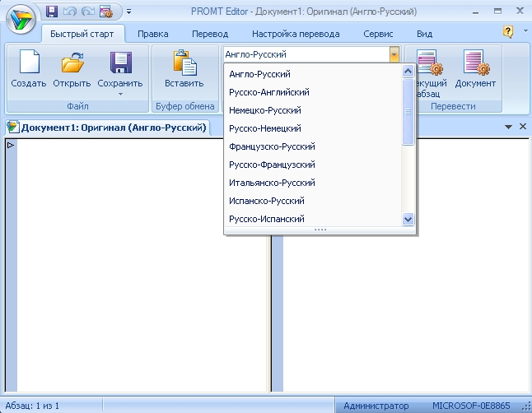
Task: Click the language list scrollbar thumb
Action: coord(408,114)
